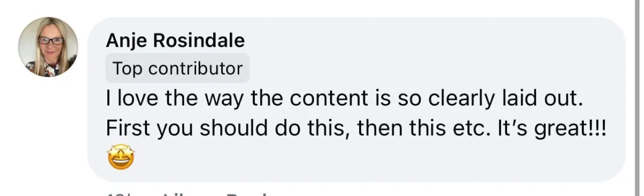Click the Anje Rosindale name link
The image size is (644, 196).
tap(175, 40)
